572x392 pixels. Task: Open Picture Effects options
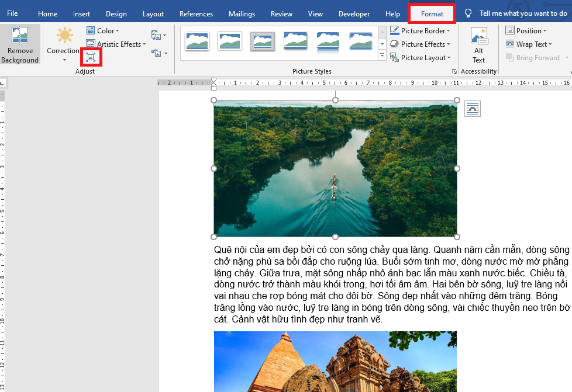[421, 44]
